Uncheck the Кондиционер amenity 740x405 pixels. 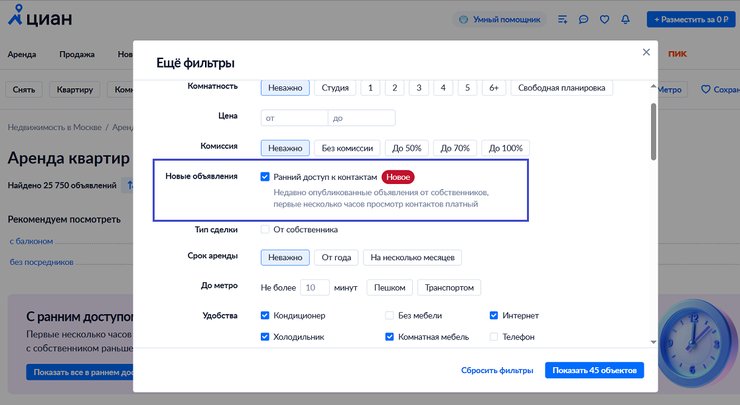point(265,316)
